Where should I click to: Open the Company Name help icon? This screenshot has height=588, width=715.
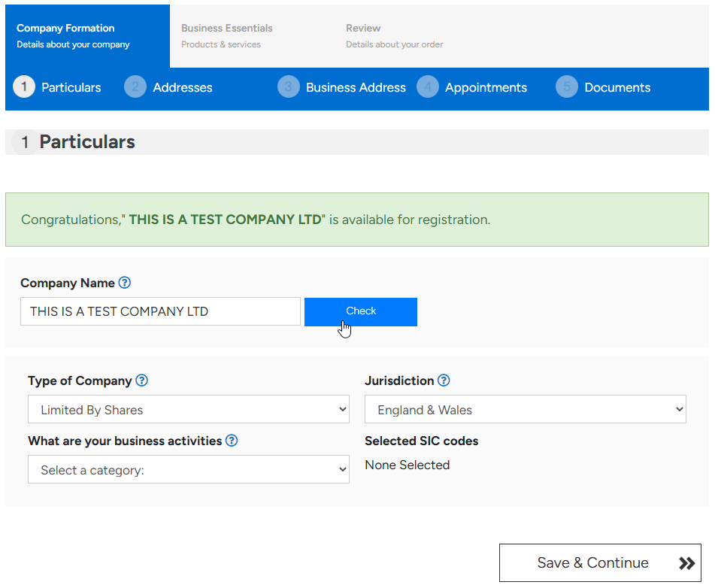coord(125,283)
